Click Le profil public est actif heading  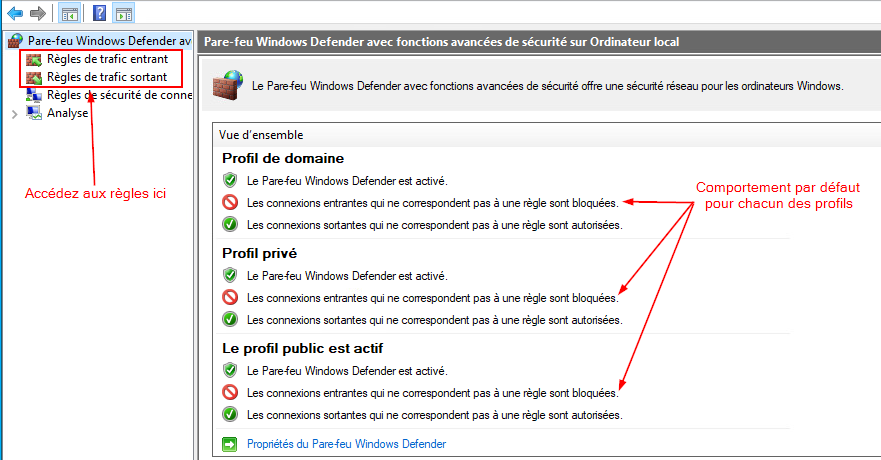(302, 348)
